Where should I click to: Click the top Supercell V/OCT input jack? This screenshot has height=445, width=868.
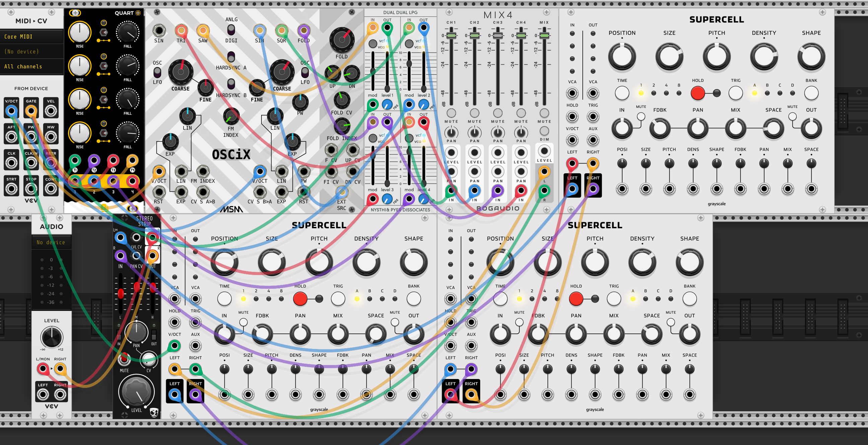pyautogui.click(x=572, y=140)
